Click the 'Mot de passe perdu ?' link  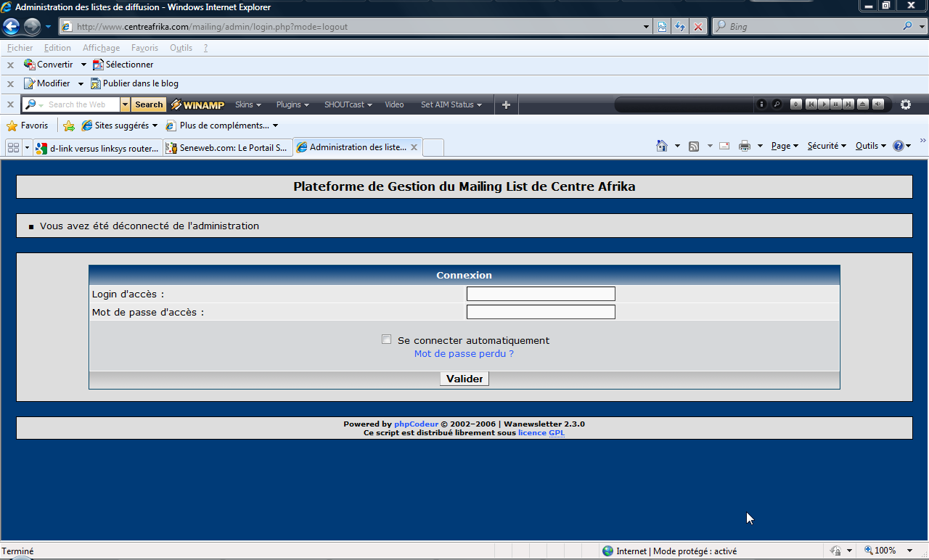[464, 354]
